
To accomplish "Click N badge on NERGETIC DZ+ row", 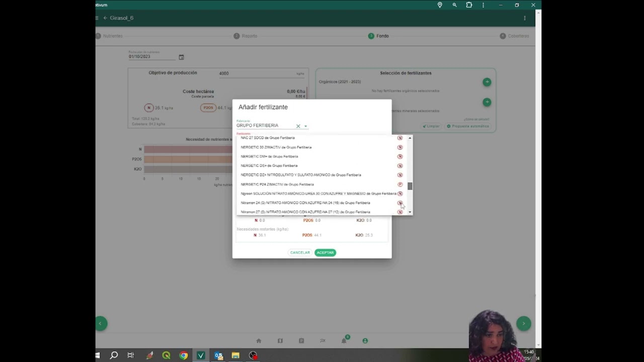I will click(x=400, y=175).
